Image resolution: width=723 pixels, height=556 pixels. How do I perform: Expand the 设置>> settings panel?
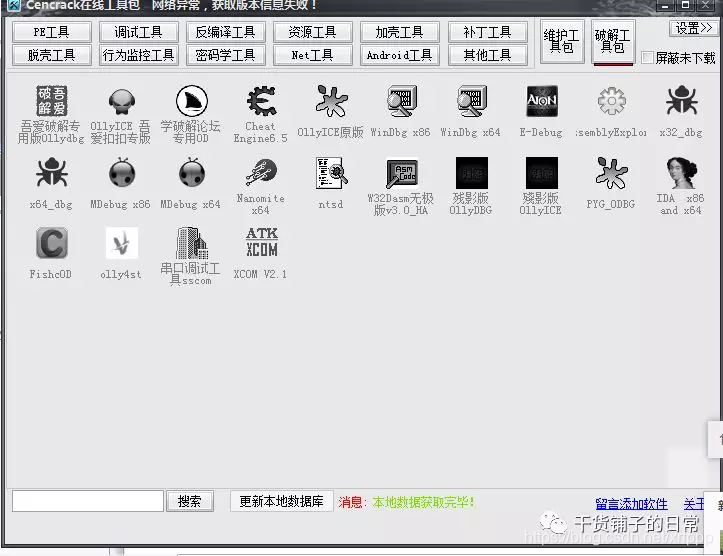(693, 29)
